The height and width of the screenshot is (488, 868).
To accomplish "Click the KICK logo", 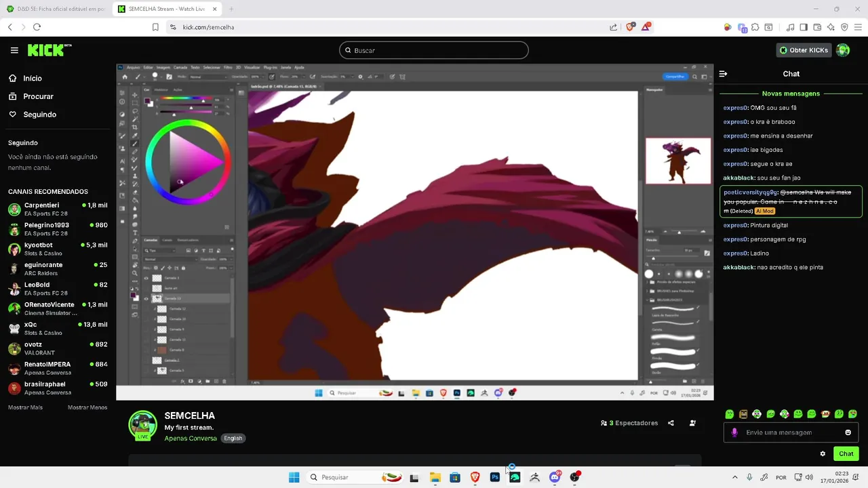I will coord(49,50).
